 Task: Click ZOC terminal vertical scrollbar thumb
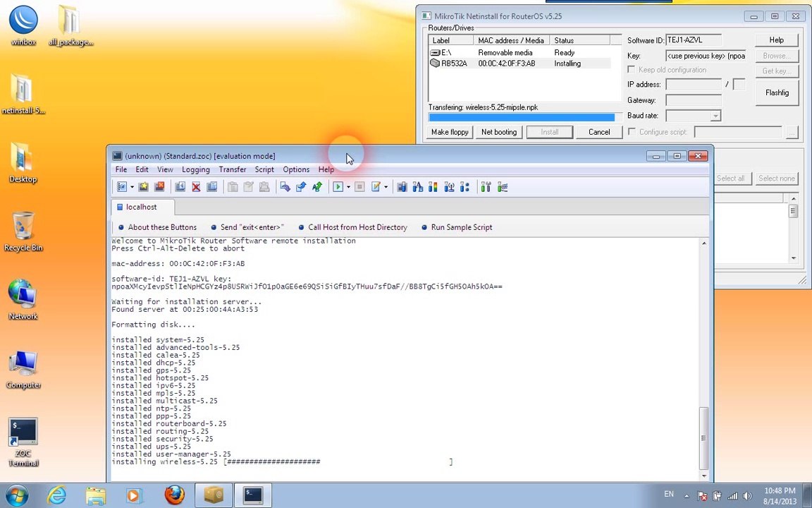pyautogui.click(x=703, y=439)
